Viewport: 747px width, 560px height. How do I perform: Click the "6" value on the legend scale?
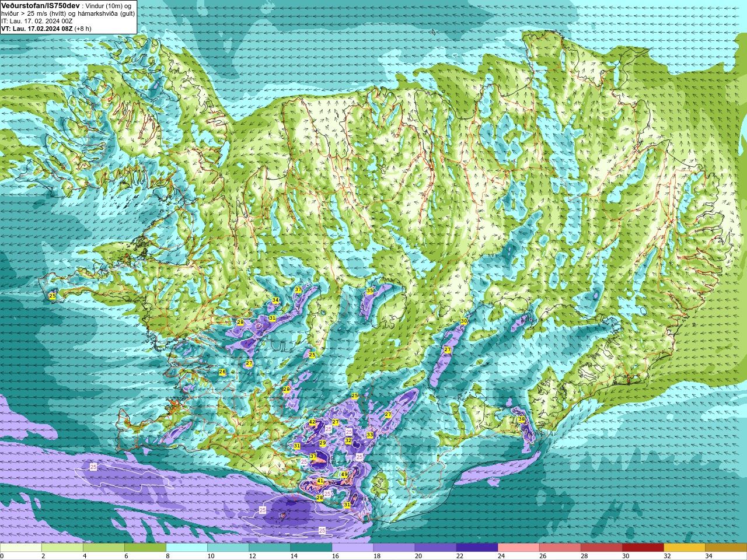pos(126,556)
